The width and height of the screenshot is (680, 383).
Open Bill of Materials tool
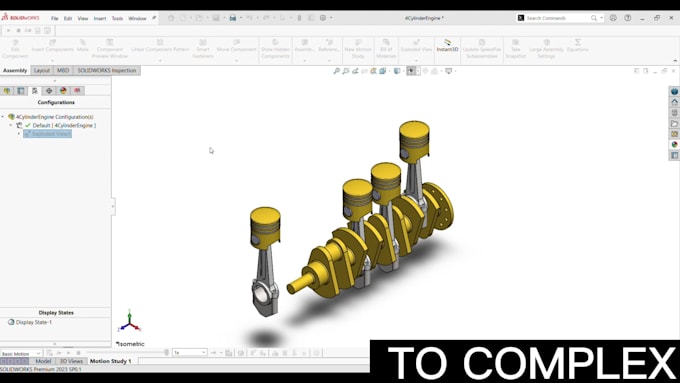tap(386, 49)
